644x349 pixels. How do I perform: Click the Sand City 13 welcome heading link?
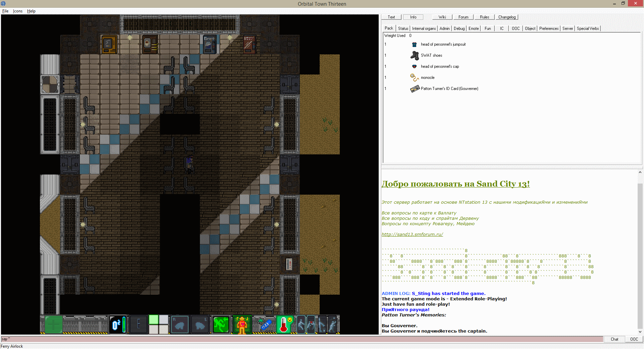455,184
